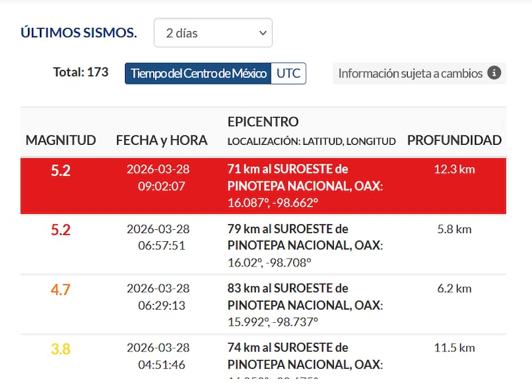532x392 pixels.
Task: Open the '2 días' time range dropdown
Action: click(x=213, y=33)
